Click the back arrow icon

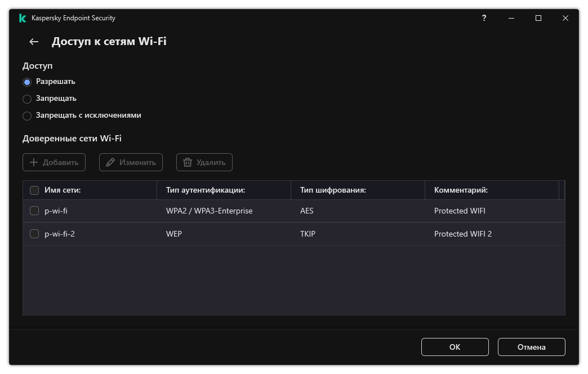click(x=34, y=42)
